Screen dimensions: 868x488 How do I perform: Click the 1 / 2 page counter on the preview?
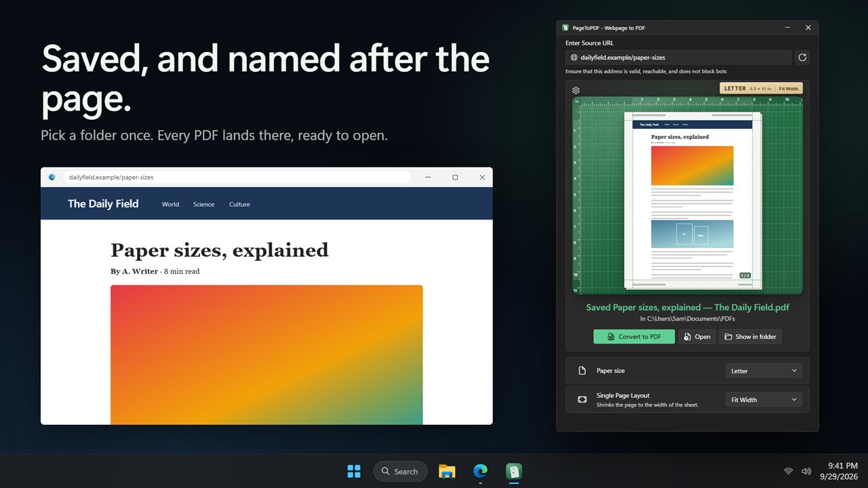click(x=745, y=276)
